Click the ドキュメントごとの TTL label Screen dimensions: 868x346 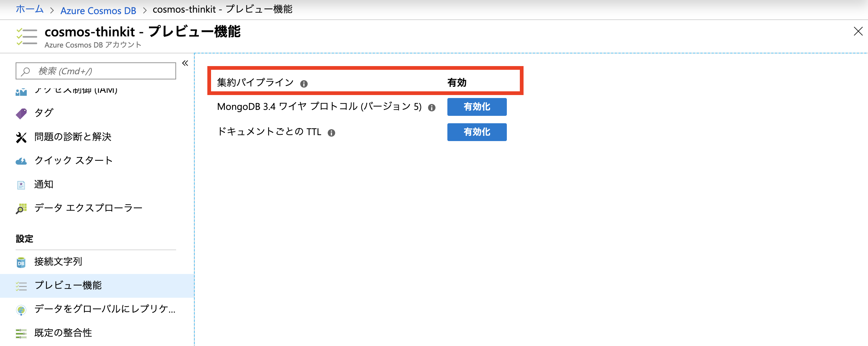click(x=269, y=131)
